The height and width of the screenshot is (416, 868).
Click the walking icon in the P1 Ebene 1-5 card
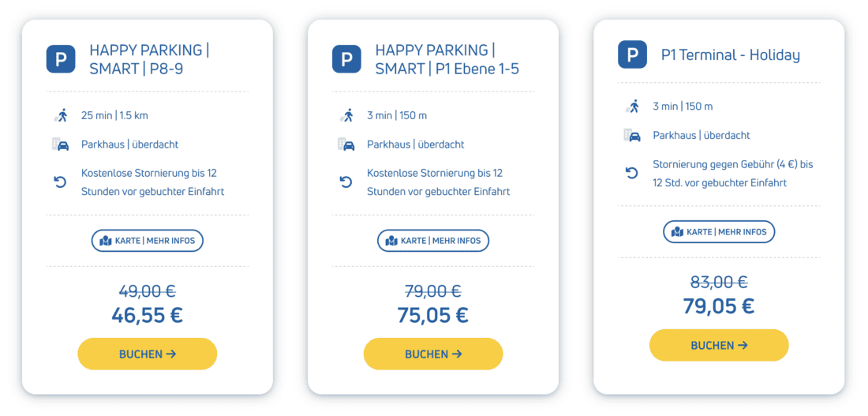tap(346, 115)
